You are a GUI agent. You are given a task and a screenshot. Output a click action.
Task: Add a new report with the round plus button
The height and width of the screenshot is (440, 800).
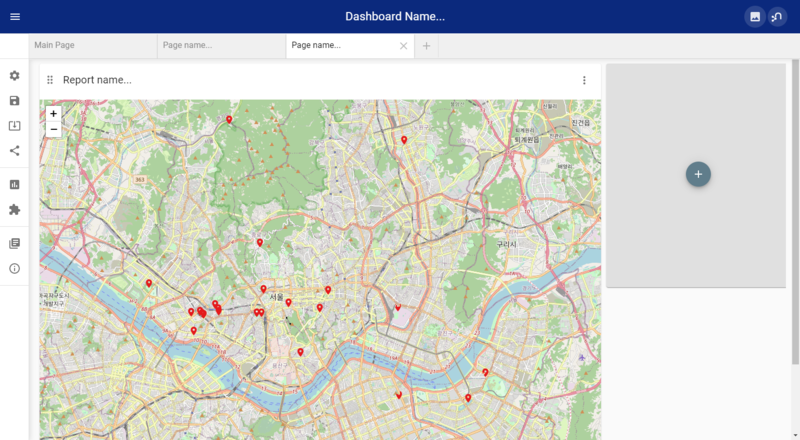coord(698,174)
